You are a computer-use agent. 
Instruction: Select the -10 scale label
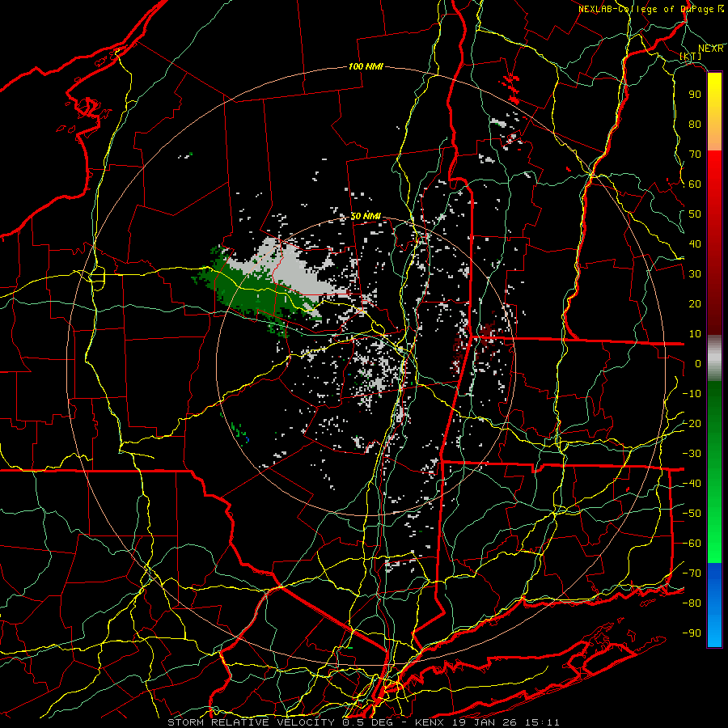pos(692,394)
